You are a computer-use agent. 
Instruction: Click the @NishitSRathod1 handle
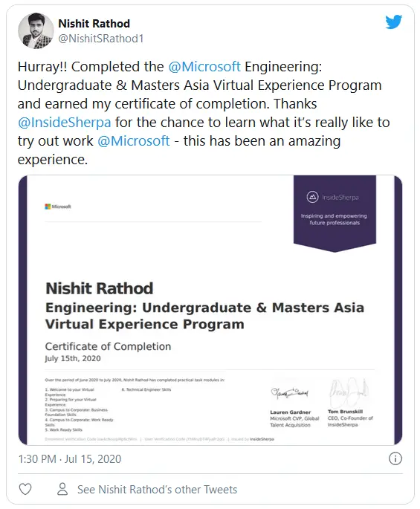click(x=100, y=39)
